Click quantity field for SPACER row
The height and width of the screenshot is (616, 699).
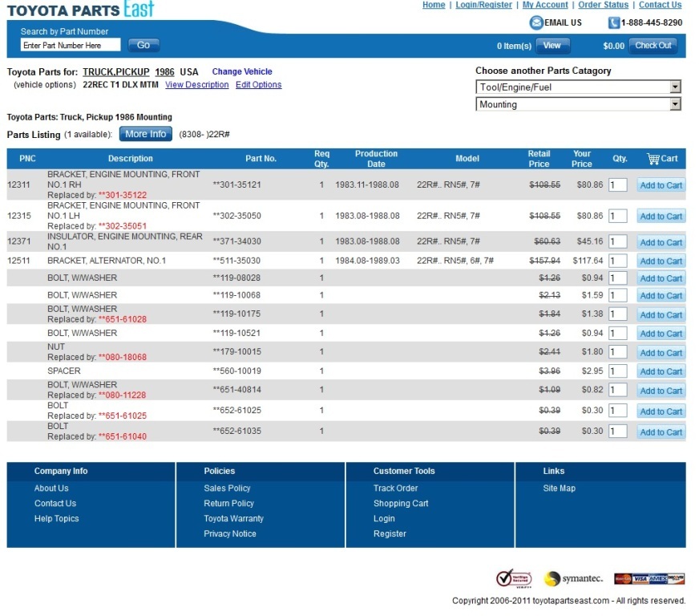pyautogui.click(x=618, y=371)
